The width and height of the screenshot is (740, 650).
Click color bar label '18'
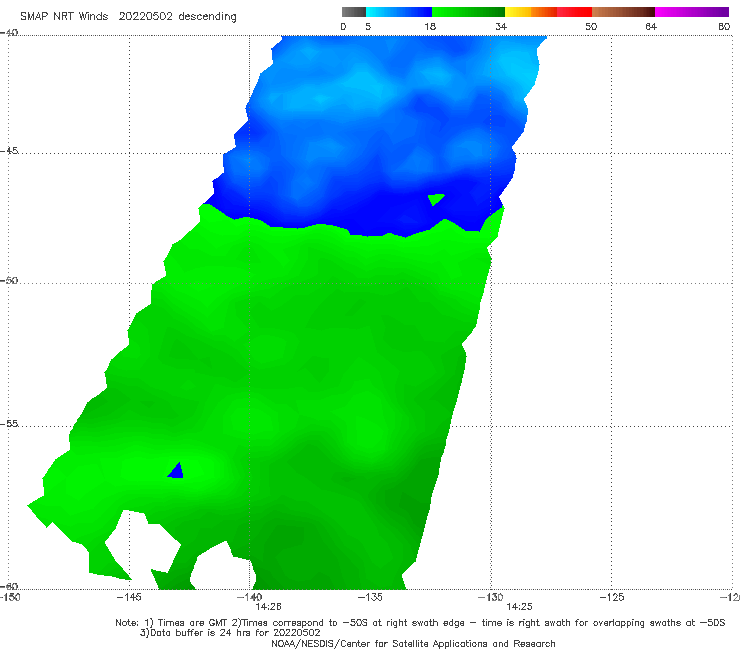430,27
